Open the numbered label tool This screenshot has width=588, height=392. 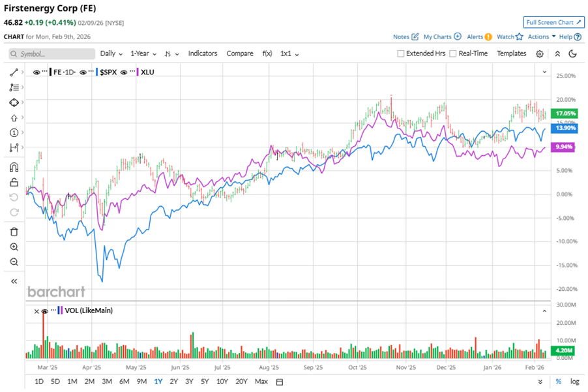pyautogui.click(x=14, y=132)
